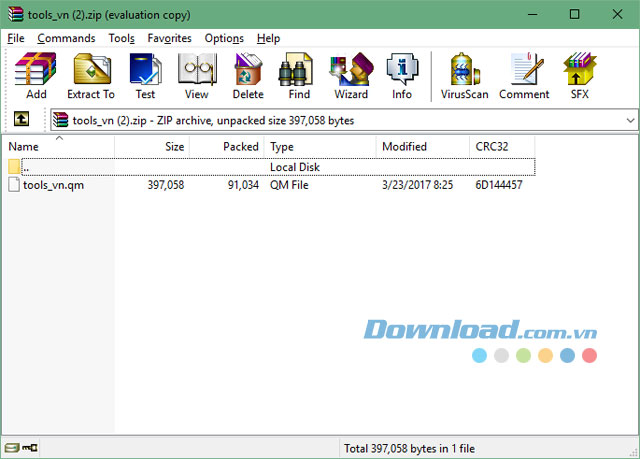Click the Delete toolbar icon
This screenshot has width=640, height=459.
(248, 76)
